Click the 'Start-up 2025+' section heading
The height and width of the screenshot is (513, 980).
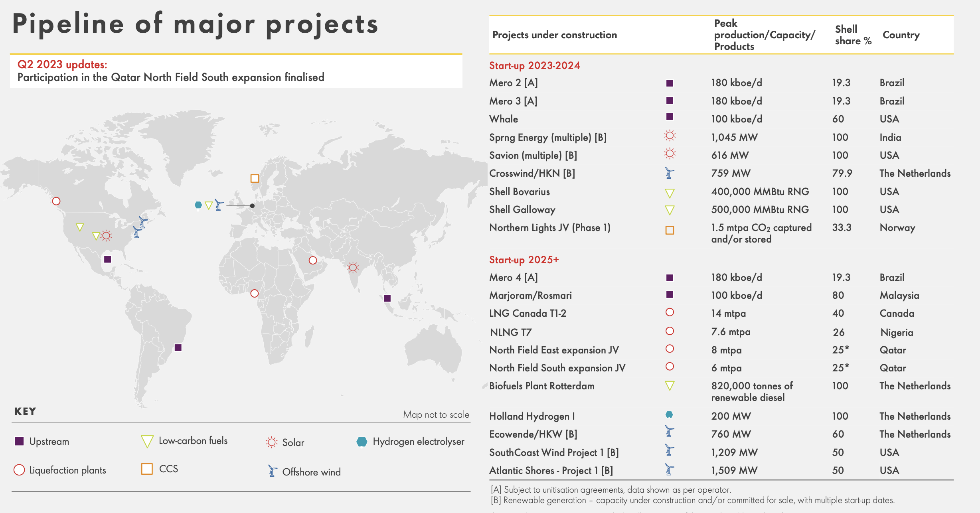pos(524,260)
